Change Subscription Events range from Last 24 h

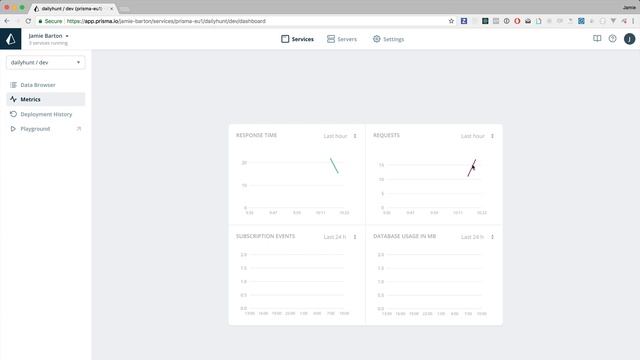pos(340,237)
